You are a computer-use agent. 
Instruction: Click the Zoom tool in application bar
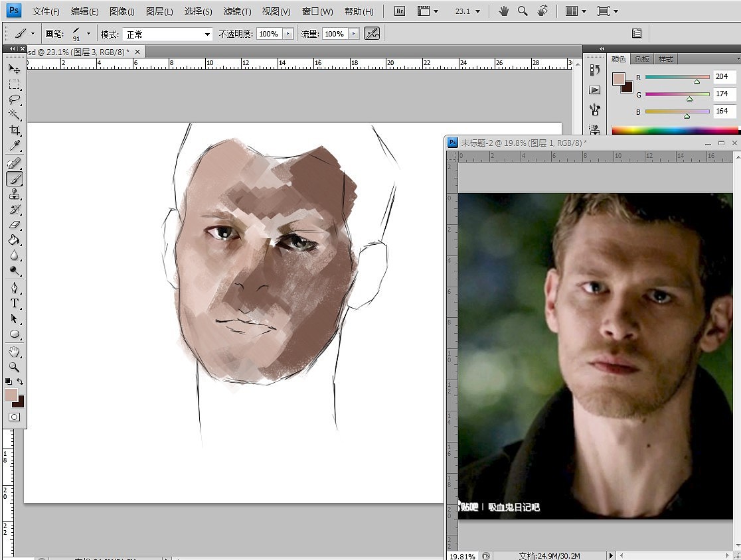click(523, 11)
